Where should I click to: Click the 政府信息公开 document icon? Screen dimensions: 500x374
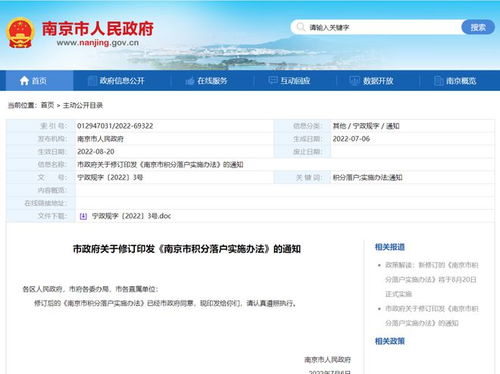(x=92, y=81)
